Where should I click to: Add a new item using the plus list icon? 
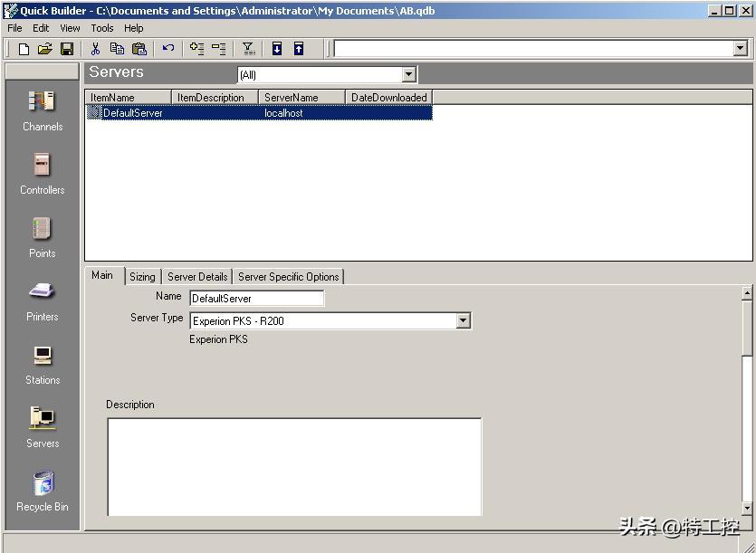coord(196,49)
